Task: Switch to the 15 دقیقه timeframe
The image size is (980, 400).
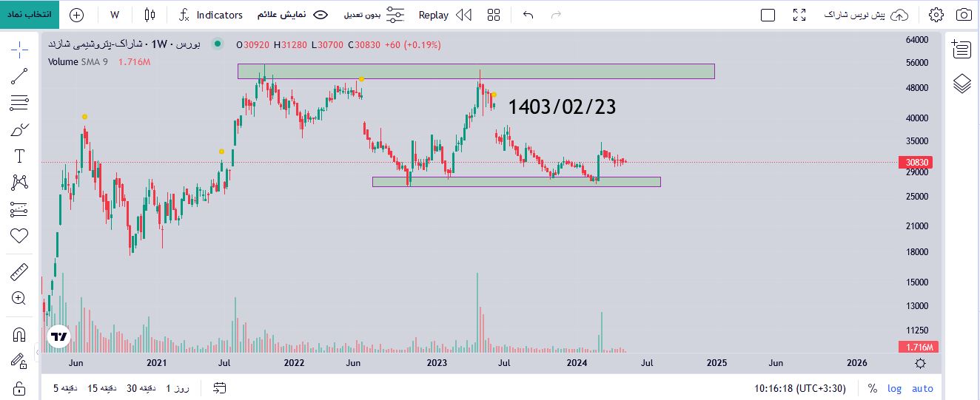Action: click(103, 388)
